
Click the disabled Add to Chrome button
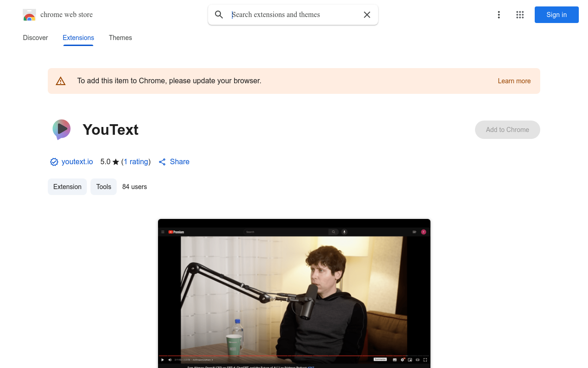(508, 130)
